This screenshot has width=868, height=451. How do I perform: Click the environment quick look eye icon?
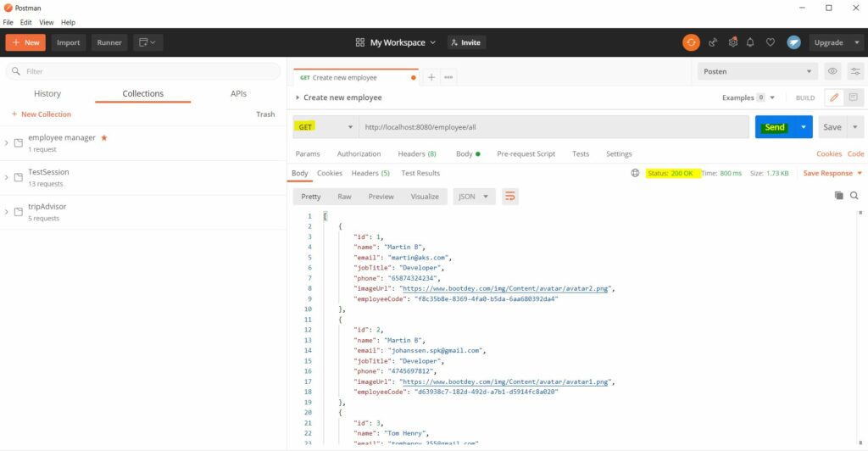click(x=832, y=71)
